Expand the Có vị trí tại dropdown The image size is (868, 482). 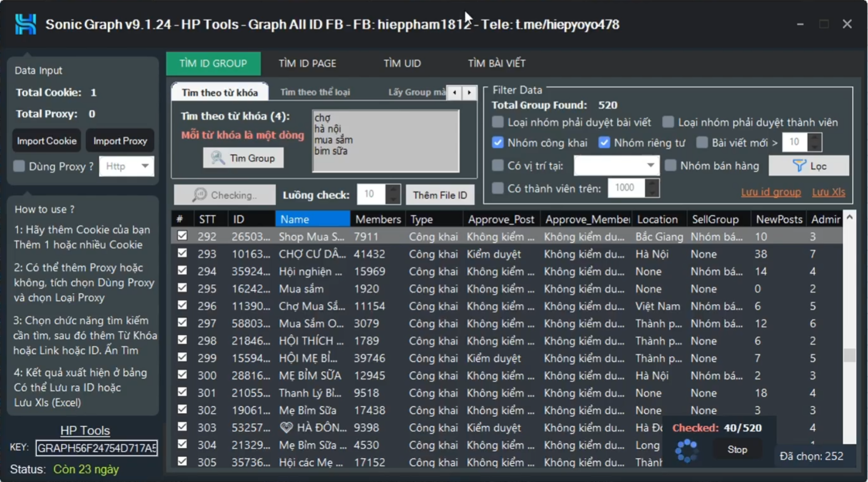click(650, 166)
